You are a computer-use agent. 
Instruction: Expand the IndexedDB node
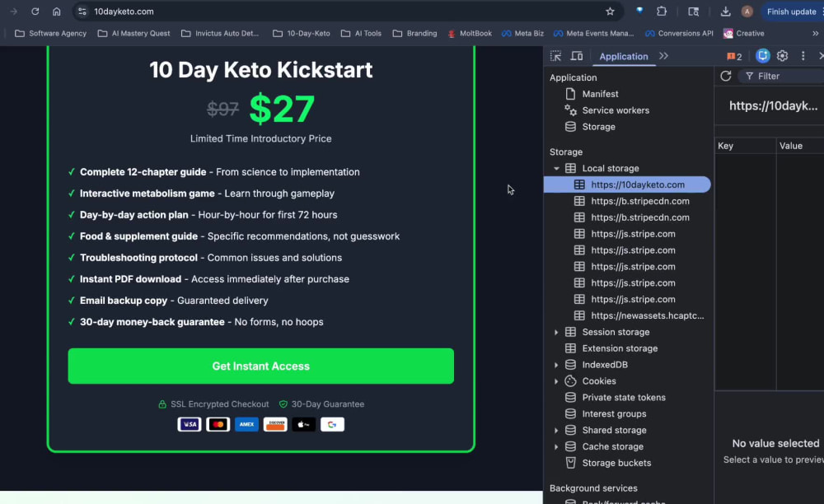(x=556, y=365)
